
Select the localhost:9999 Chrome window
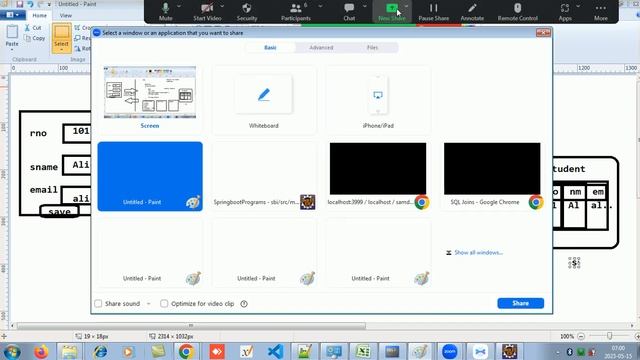pos(378,176)
